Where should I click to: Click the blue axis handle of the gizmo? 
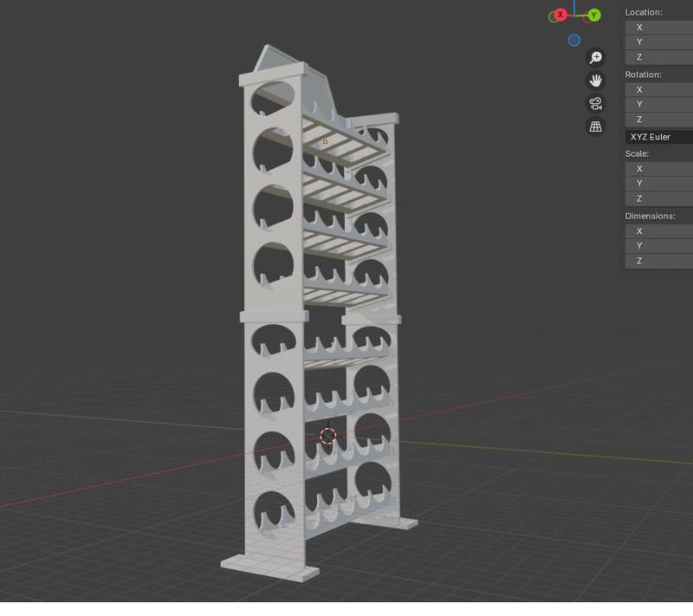pyautogui.click(x=573, y=38)
